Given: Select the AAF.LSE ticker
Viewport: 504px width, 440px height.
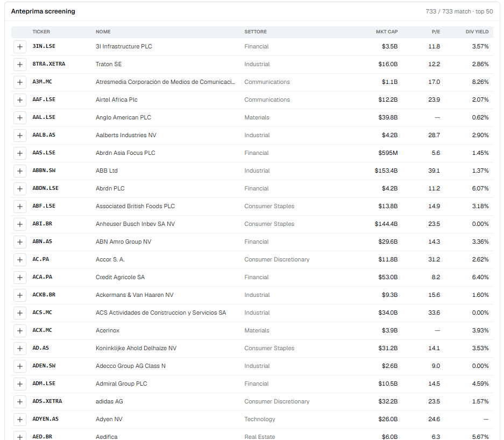Looking at the screenshot, I should (44, 100).
